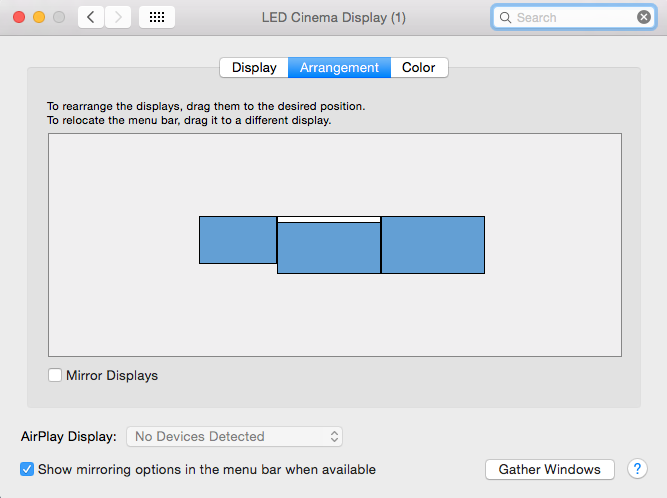Image resolution: width=667 pixels, height=498 pixels.
Task: Click the magnifying glass search icon
Action: pos(505,17)
